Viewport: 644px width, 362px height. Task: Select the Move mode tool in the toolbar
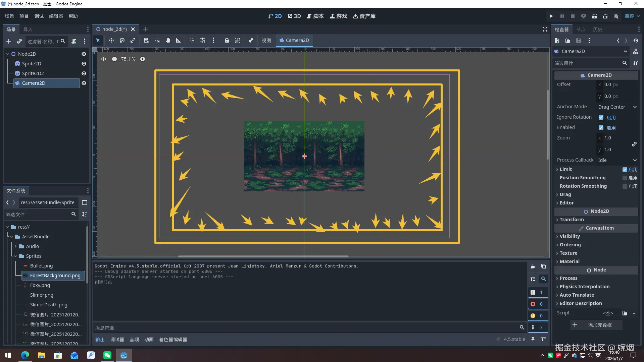pyautogui.click(x=111, y=40)
